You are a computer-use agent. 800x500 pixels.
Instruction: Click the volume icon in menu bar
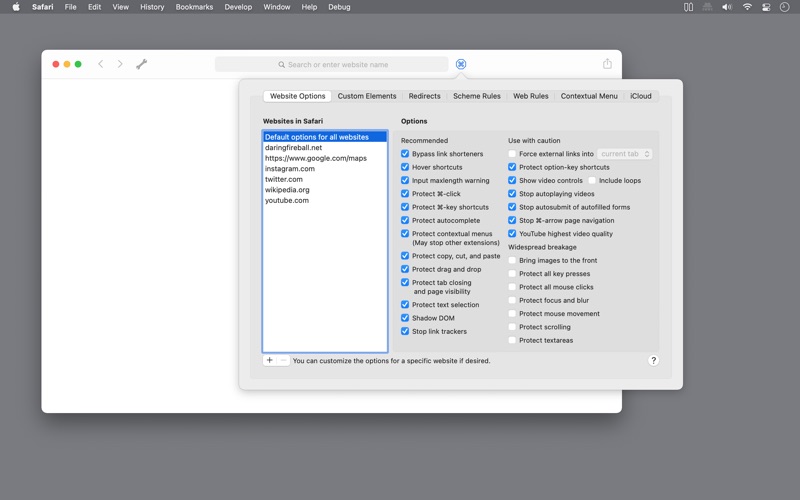(727, 7)
